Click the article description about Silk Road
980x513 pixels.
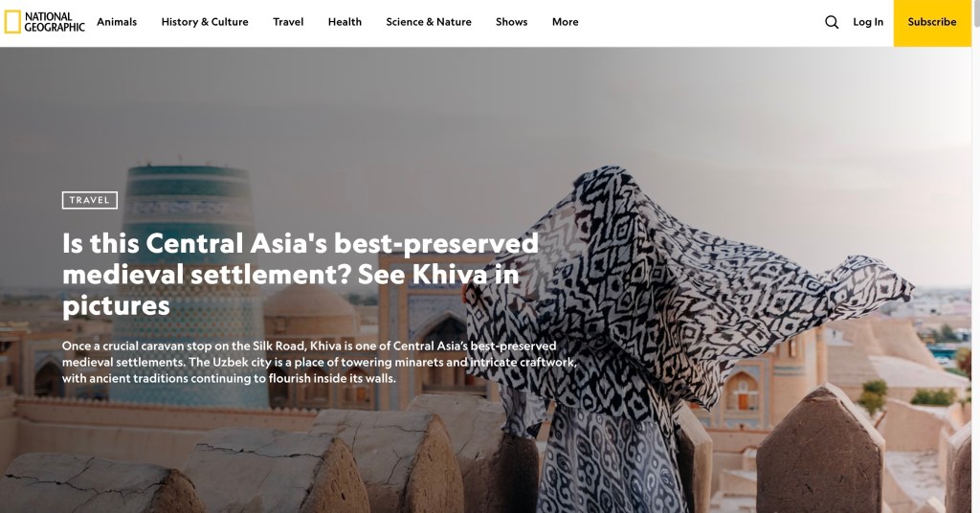pos(319,362)
